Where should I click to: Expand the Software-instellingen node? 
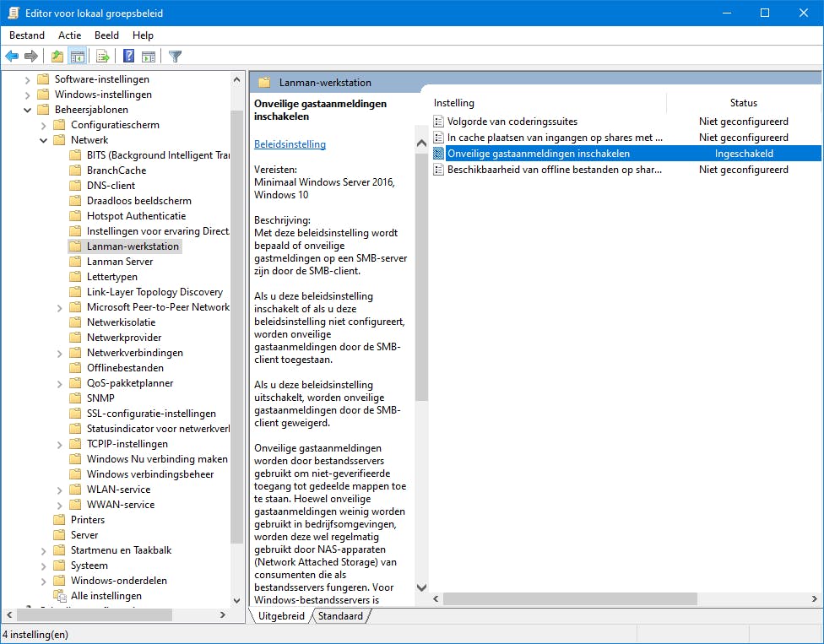(27, 80)
